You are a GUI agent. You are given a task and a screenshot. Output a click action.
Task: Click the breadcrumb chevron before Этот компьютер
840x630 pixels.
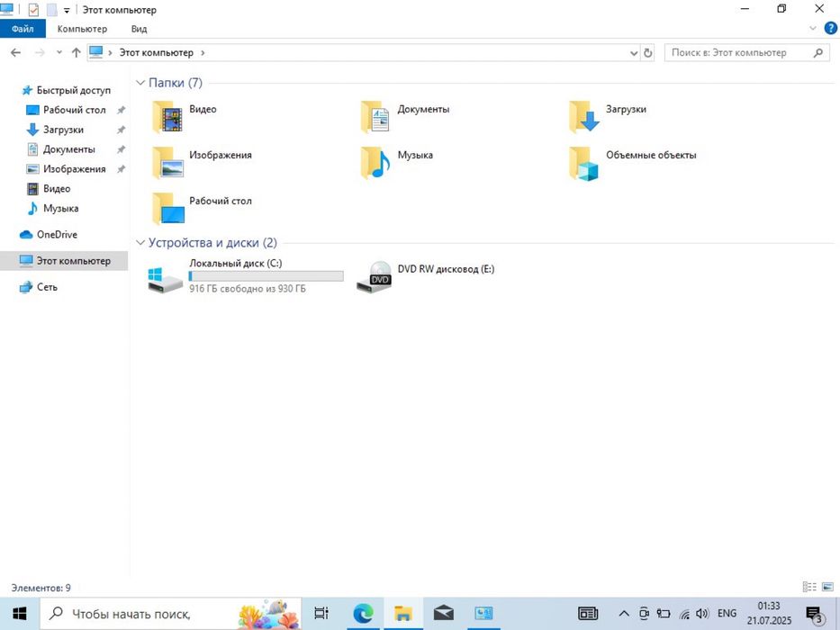point(110,52)
